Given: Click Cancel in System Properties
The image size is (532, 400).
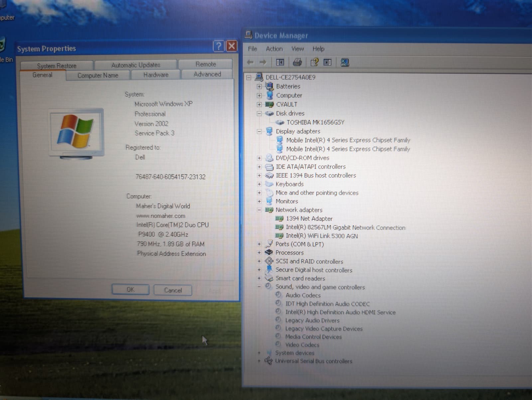Looking at the screenshot, I should point(173,290).
